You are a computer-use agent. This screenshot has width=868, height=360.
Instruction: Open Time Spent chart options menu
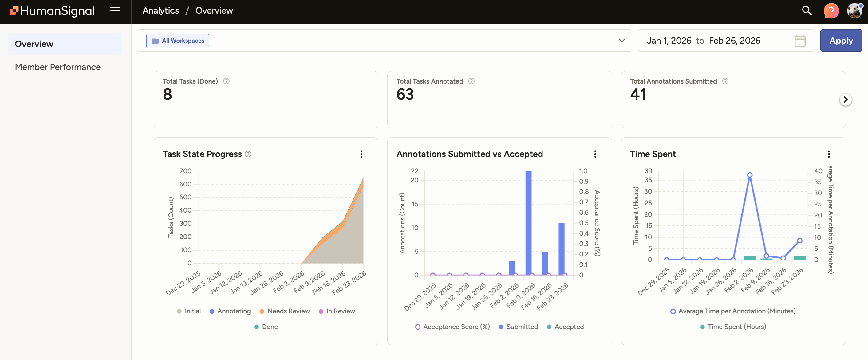[829, 154]
